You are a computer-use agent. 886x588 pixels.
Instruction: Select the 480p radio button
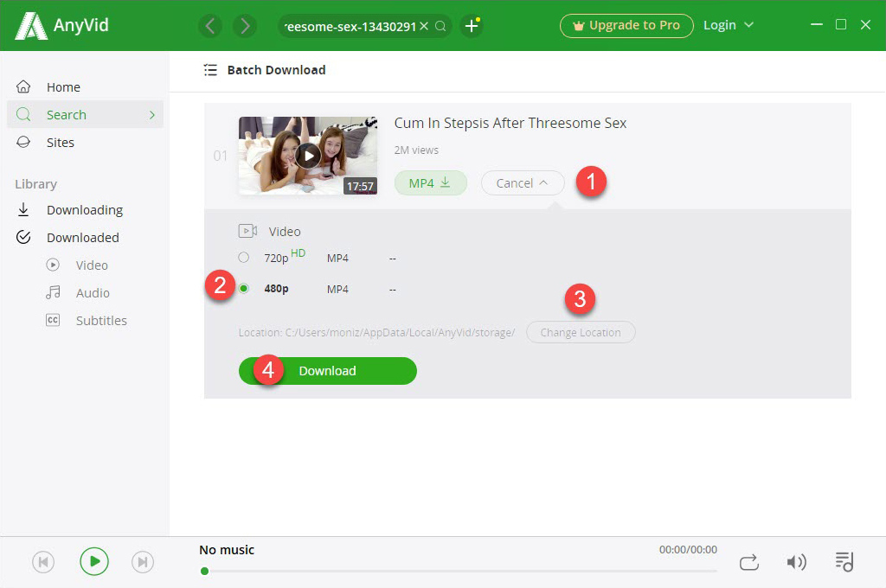(x=243, y=289)
